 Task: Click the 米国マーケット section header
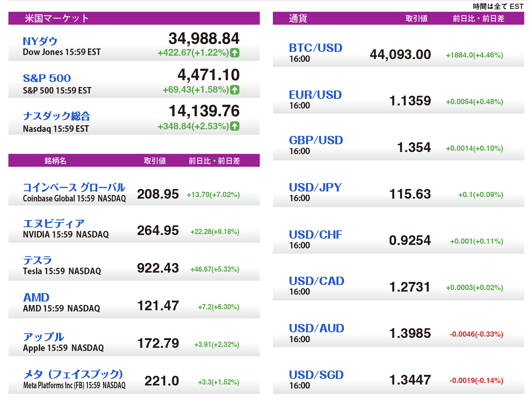coord(57,18)
